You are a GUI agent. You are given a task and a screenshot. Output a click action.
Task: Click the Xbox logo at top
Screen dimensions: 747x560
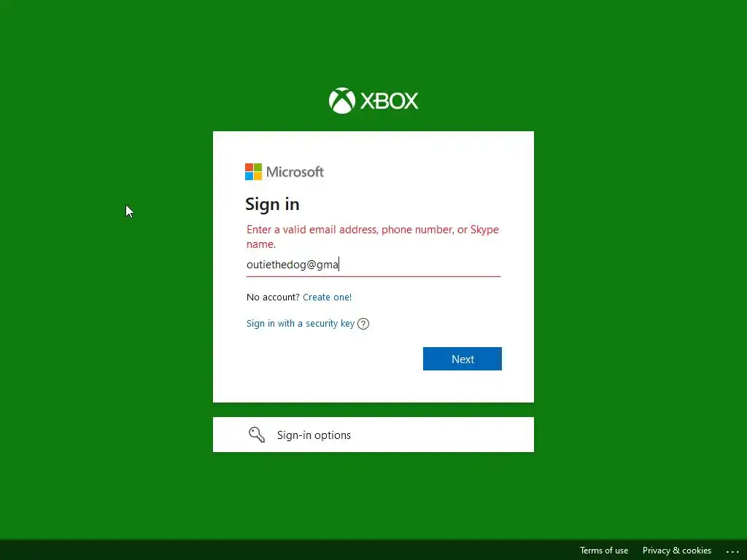coord(373,101)
